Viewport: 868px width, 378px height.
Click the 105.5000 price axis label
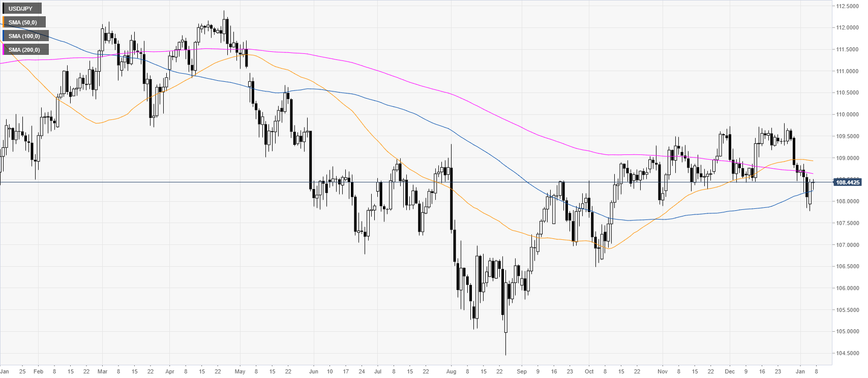point(848,310)
